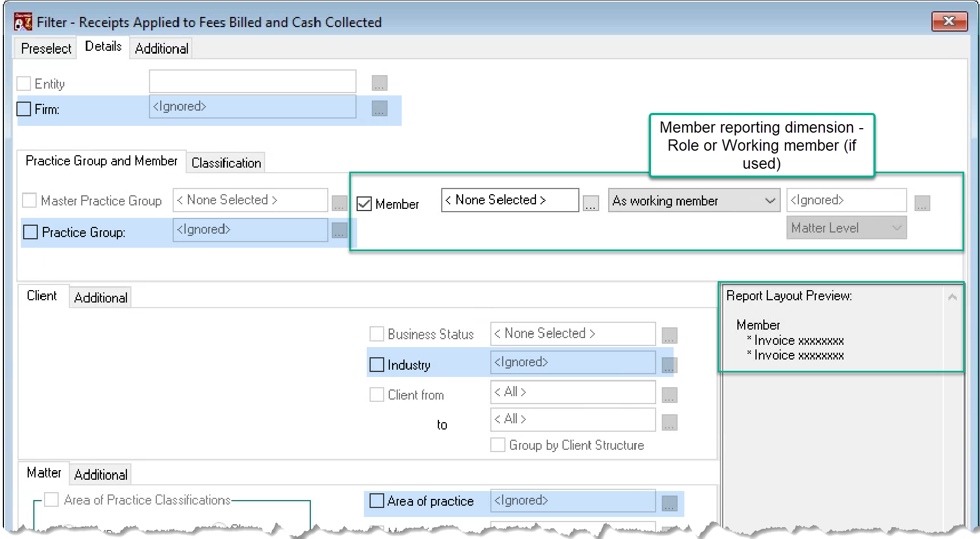Open the Matter Level dropdown
980x539 pixels.
click(846, 227)
